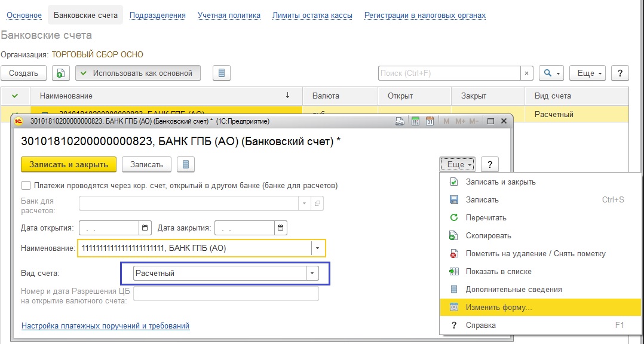Expand the Вид счета dropdown arrow
Screen dimensions: 644x344
312,273
